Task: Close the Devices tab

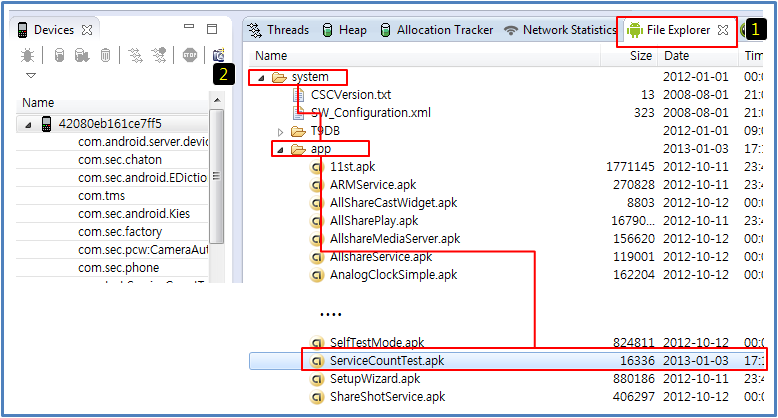Action: 87,30
